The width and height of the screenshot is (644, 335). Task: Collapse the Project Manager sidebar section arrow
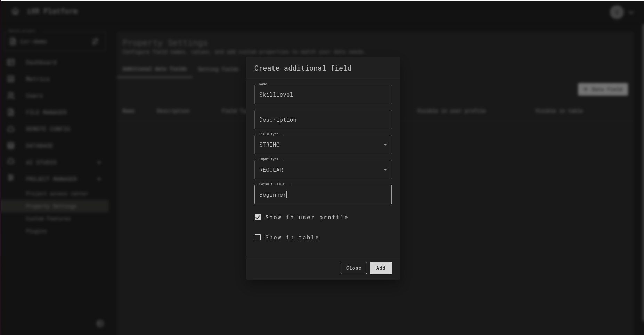pos(99,179)
